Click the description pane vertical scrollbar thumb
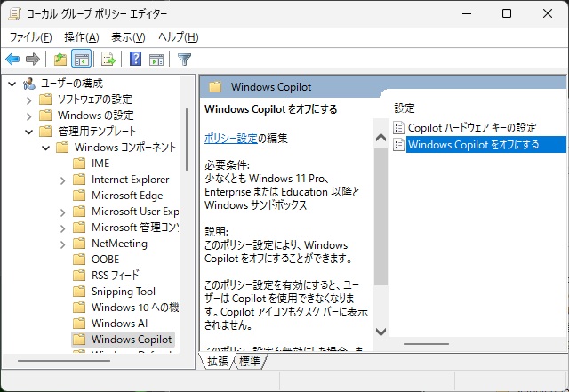569x392 pixels. 381,217
